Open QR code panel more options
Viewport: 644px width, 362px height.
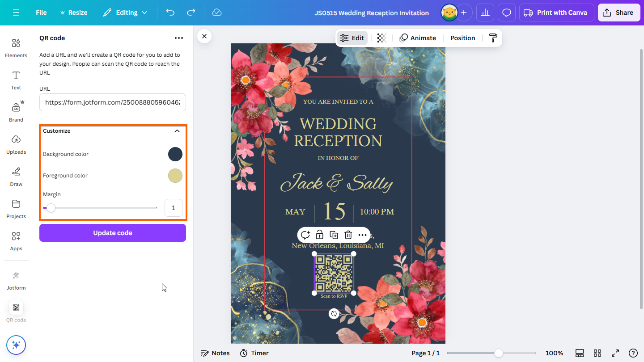[179, 38]
